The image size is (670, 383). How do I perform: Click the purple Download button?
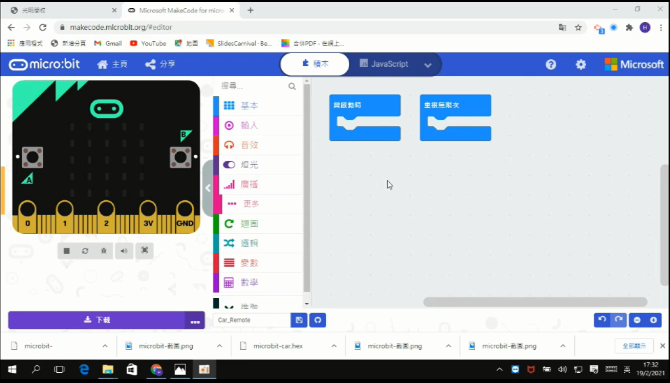[x=97, y=320]
